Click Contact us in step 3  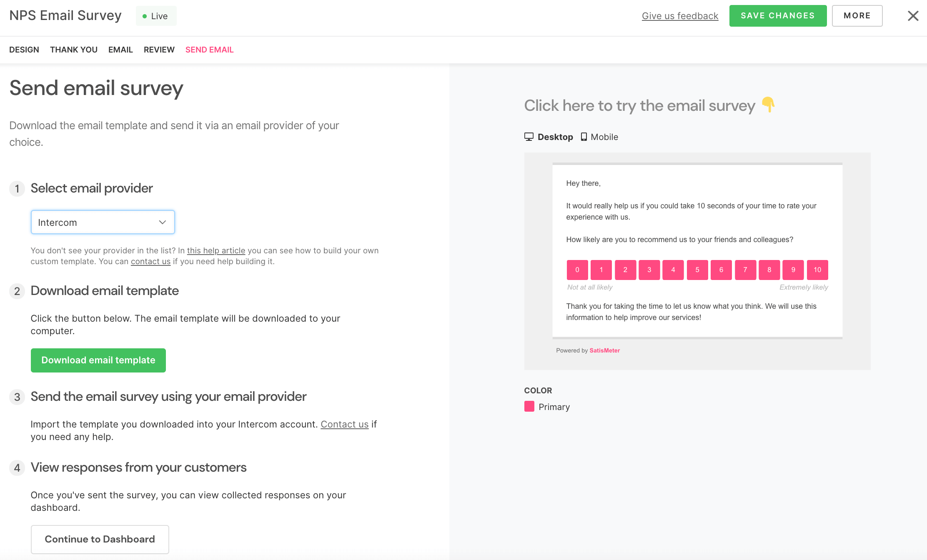344,424
